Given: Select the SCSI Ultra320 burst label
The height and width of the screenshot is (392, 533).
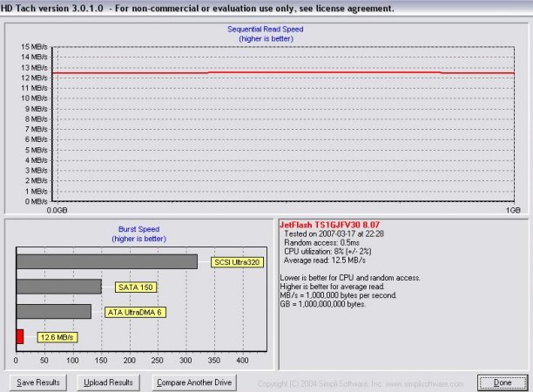Looking at the screenshot, I should pos(237,262).
